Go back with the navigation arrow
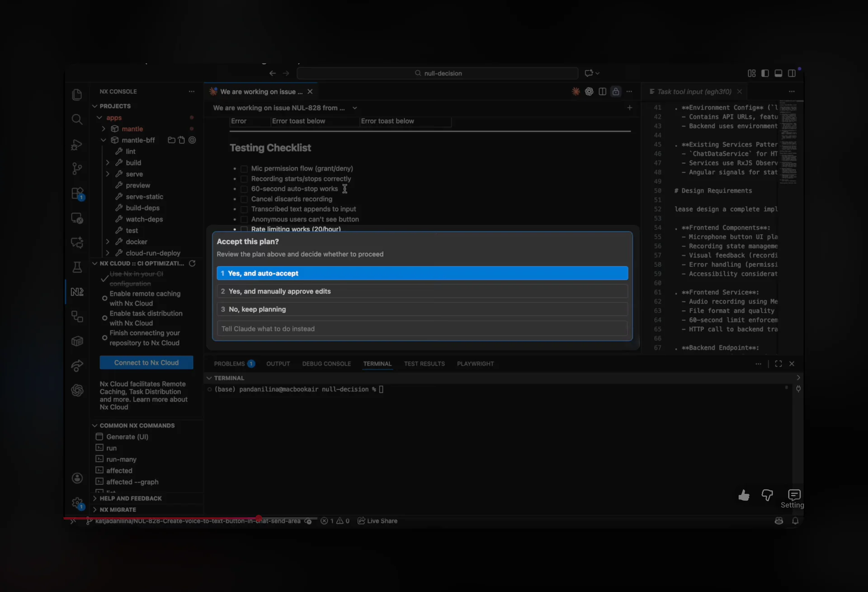Screen dimensions: 868x592 coord(272,73)
